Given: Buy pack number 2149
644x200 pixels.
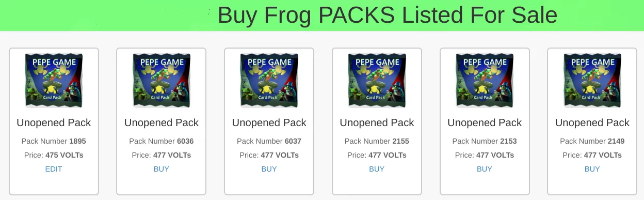Looking at the screenshot, I should click(592, 169).
